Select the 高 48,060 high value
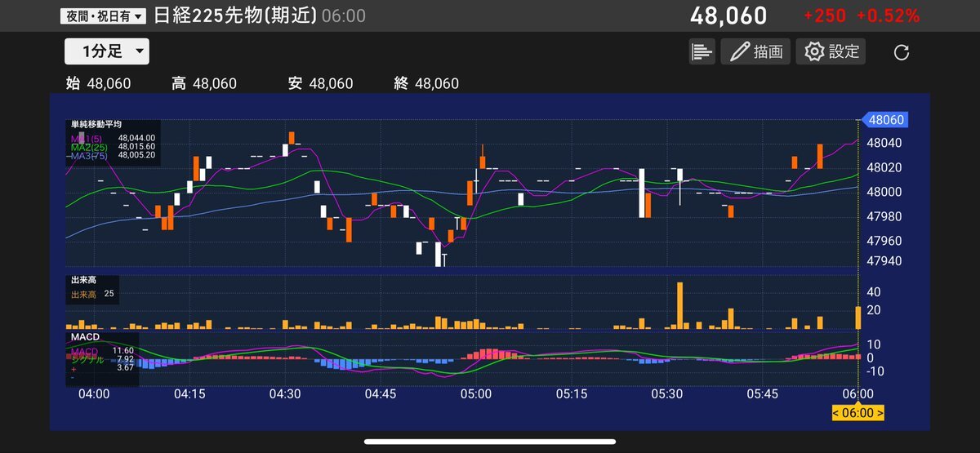The height and width of the screenshot is (453, 980). pos(204,83)
